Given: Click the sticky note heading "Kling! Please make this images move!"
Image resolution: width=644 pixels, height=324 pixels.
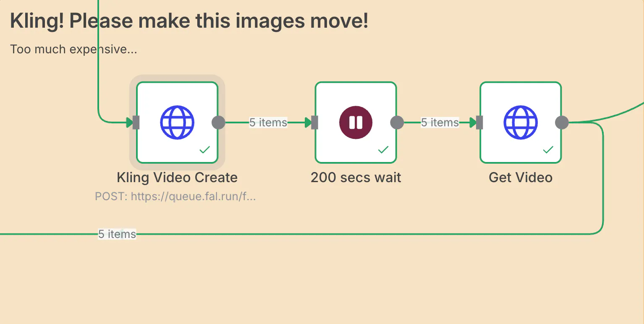Looking at the screenshot, I should (189, 21).
